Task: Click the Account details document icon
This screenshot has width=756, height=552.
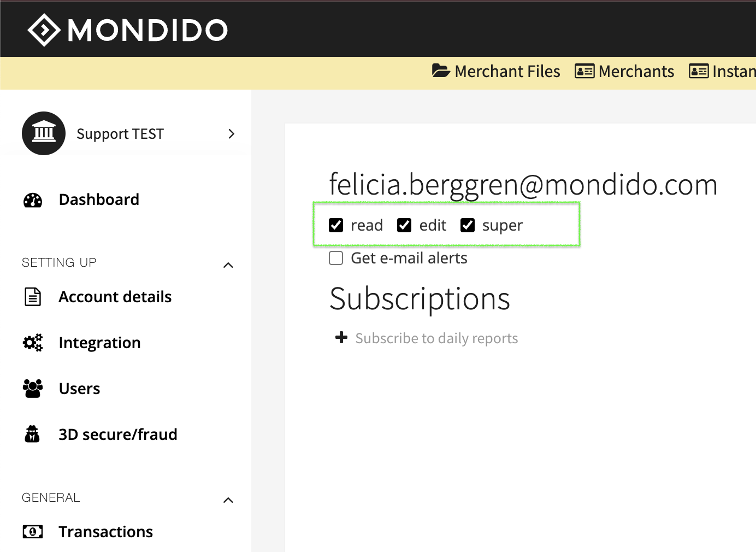Action: click(x=33, y=297)
